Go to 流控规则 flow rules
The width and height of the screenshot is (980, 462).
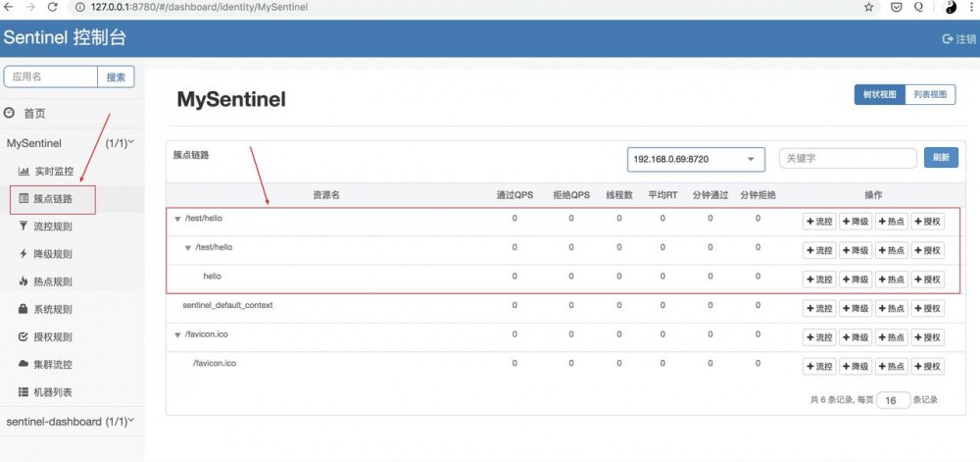pos(53,227)
